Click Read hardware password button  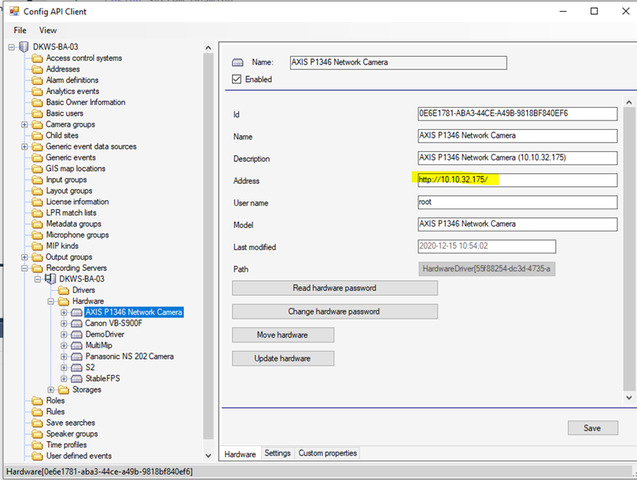point(335,288)
